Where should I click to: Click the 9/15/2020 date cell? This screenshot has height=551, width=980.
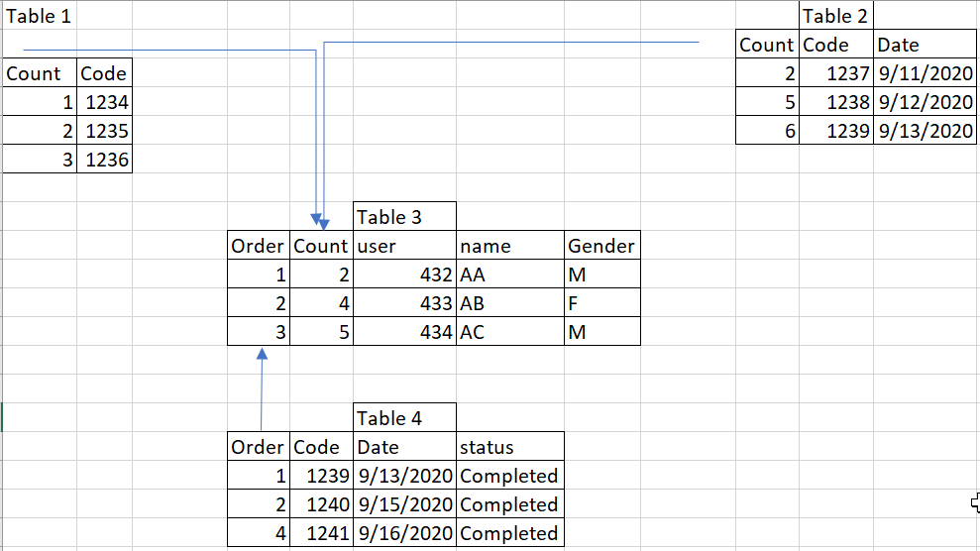(404, 504)
